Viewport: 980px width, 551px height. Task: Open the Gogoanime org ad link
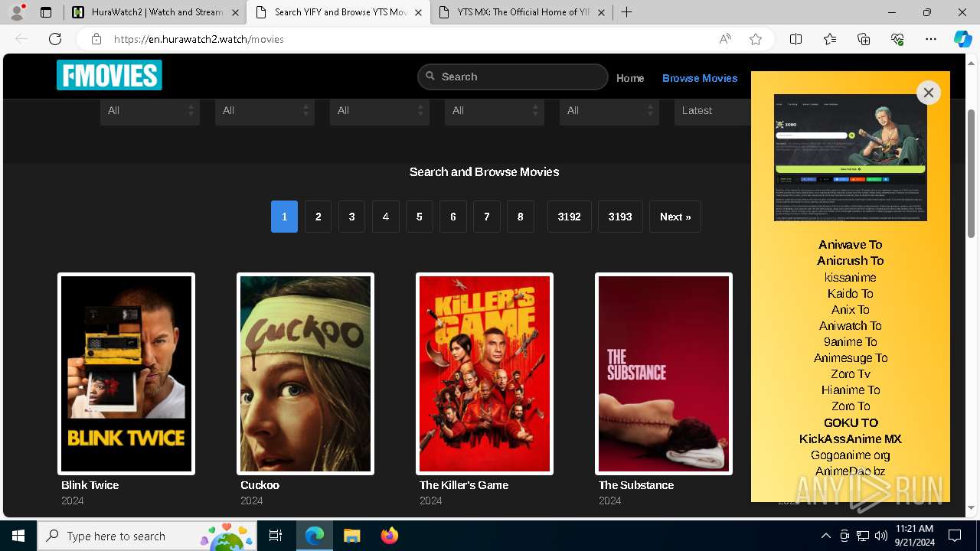pos(851,455)
